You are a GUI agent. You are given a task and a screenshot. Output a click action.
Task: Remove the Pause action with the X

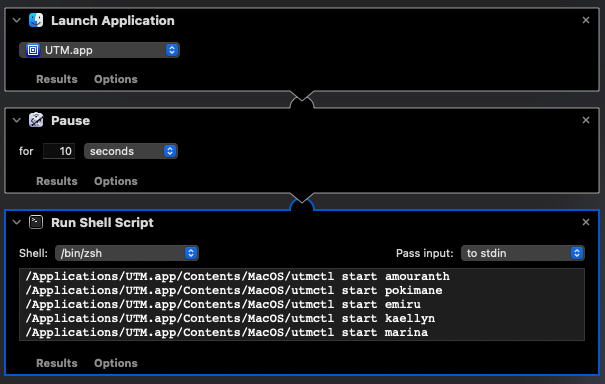click(x=586, y=120)
